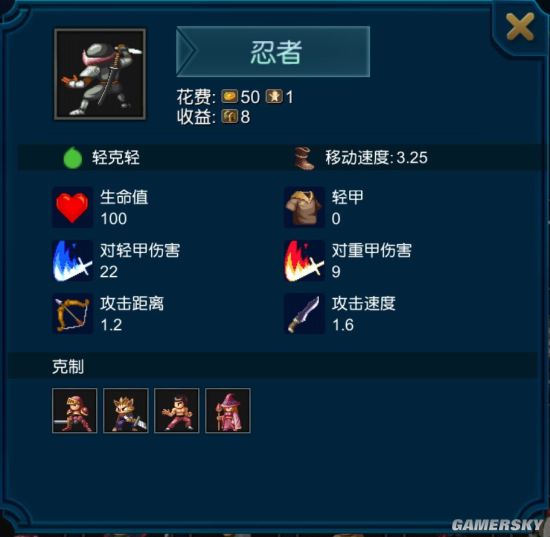
Task: Click the gold coin cost icon
Action: (230, 96)
